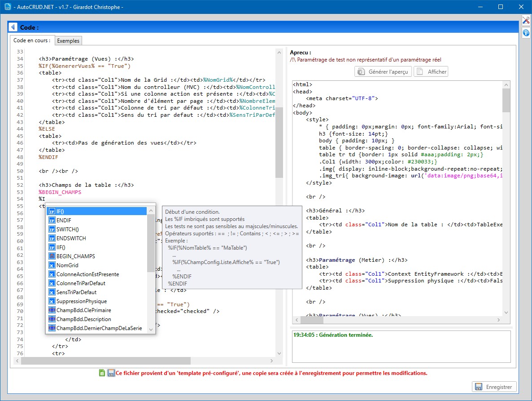
Task: Select ENDSWITCH in autocomplete list
Action: pos(97,238)
